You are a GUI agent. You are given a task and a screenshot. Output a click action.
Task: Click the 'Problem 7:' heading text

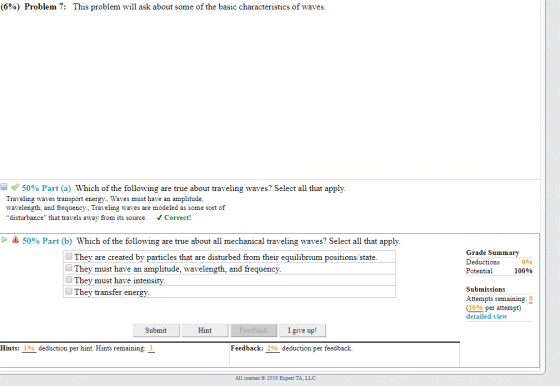click(x=45, y=7)
